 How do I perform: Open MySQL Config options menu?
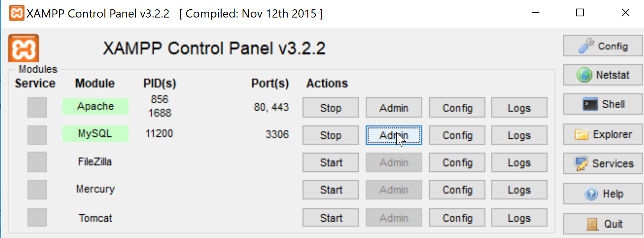click(x=457, y=135)
